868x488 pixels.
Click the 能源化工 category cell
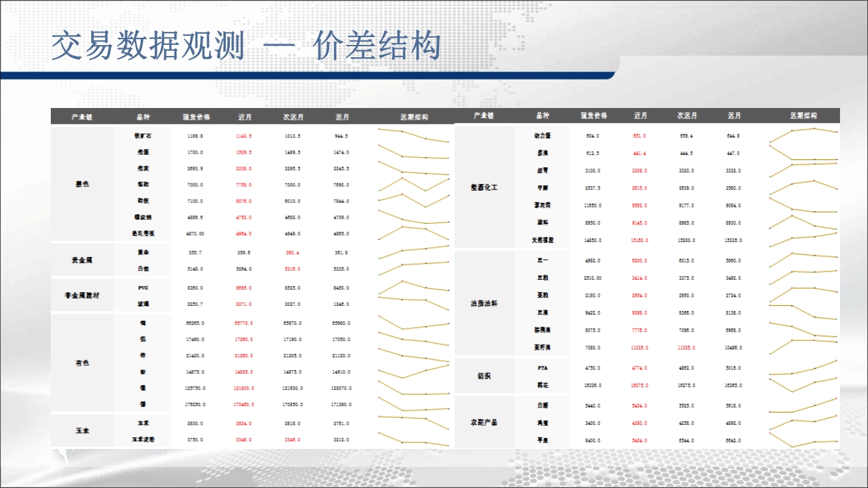point(484,187)
